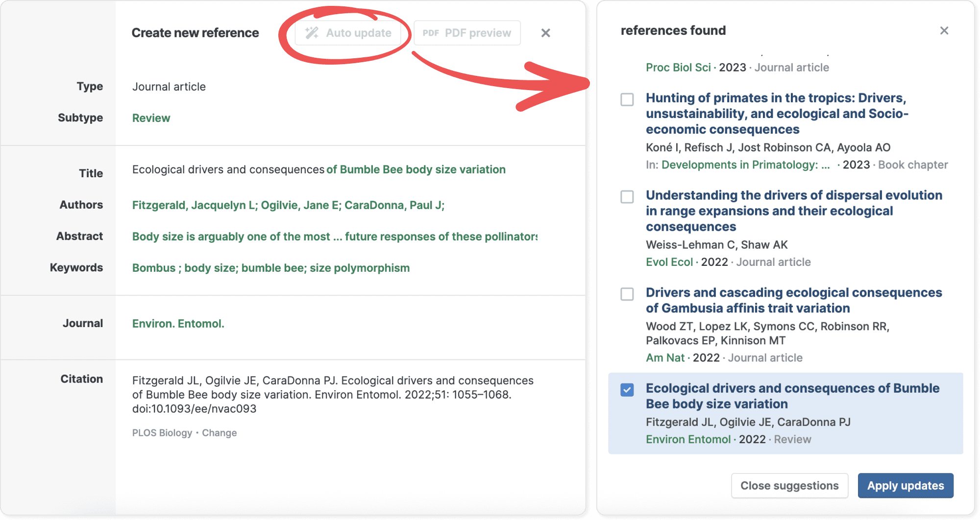The image size is (980, 520).
Task: Edit the Environ. Entomol. journal field
Action: click(x=178, y=324)
